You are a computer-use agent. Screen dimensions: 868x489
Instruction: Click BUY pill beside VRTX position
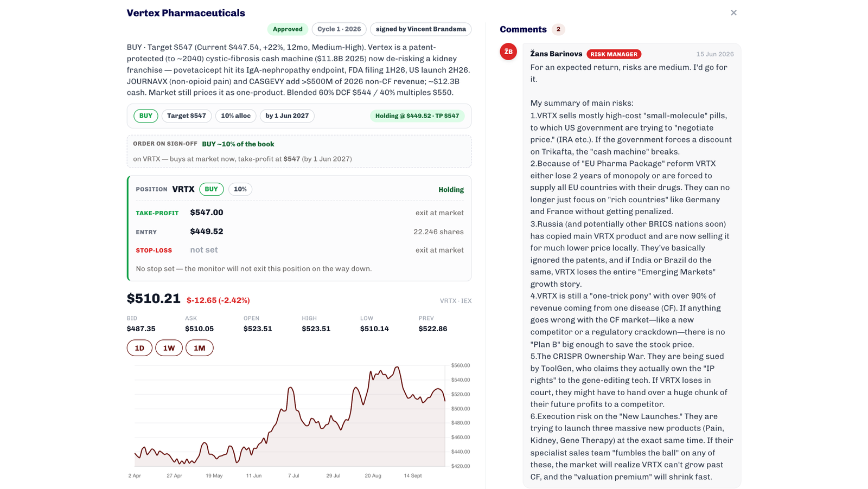point(211,189)
